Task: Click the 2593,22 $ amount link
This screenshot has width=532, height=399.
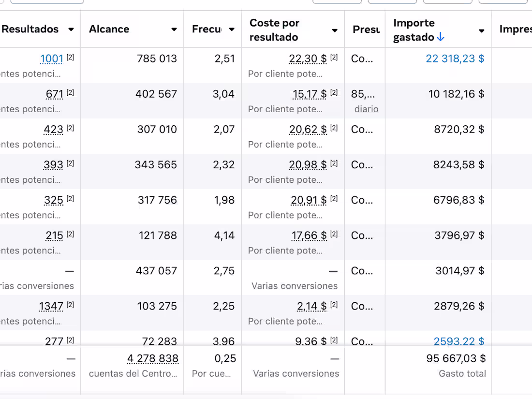Action: (458, 341)
